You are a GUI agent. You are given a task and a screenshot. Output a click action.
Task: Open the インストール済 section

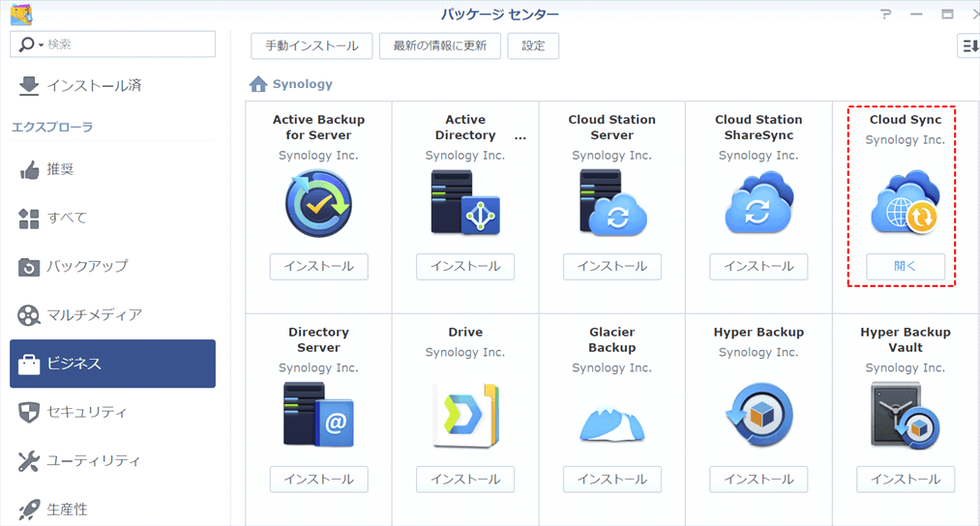112,85
